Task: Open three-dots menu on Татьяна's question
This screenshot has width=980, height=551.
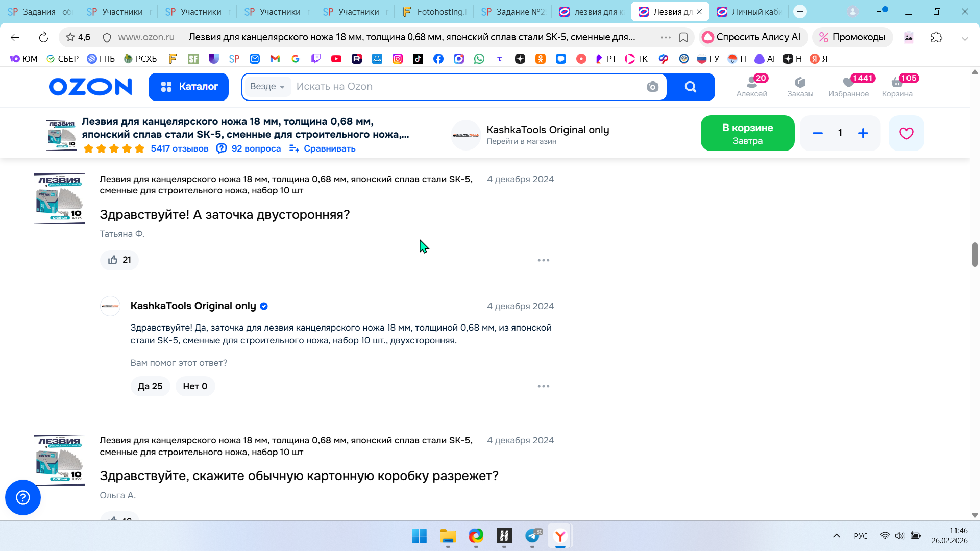Action: point(543,260)
